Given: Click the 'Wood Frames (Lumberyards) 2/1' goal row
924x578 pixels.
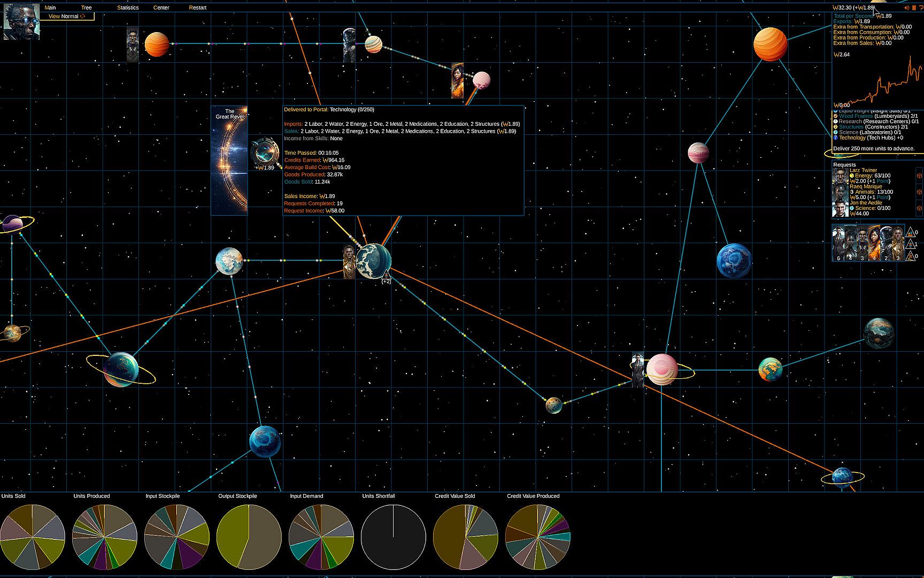Looking at the screenshot, I should pos(875,116).
